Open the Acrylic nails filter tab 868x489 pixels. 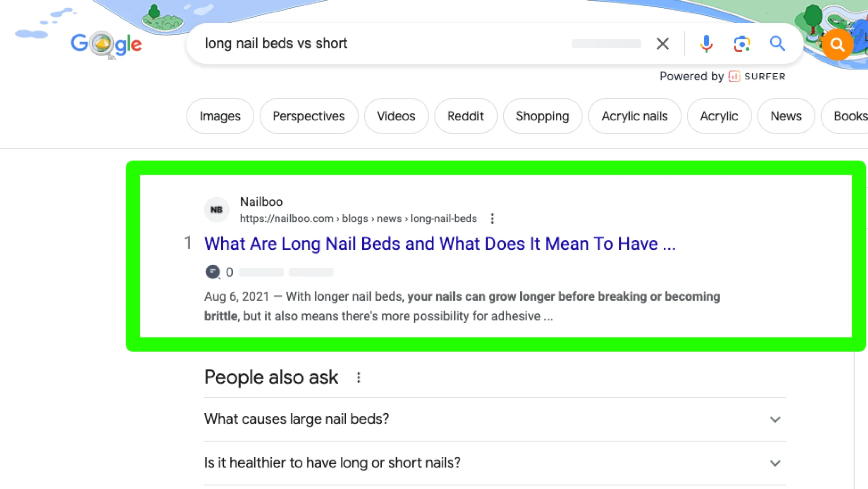click(634, 116)
